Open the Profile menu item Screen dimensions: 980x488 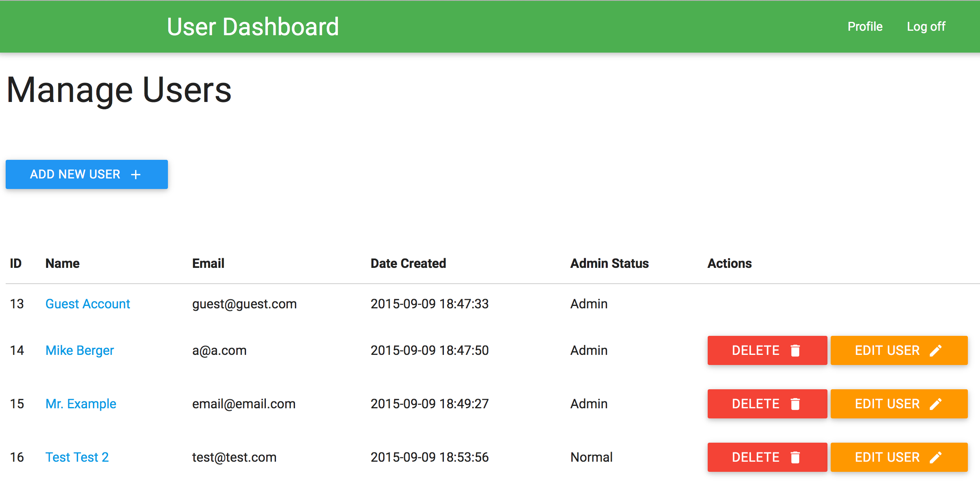(865, 27)
